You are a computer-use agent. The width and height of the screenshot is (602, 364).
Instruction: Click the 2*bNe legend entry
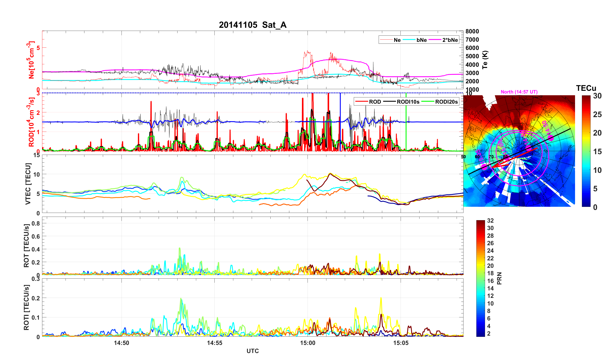pos(450,40)
